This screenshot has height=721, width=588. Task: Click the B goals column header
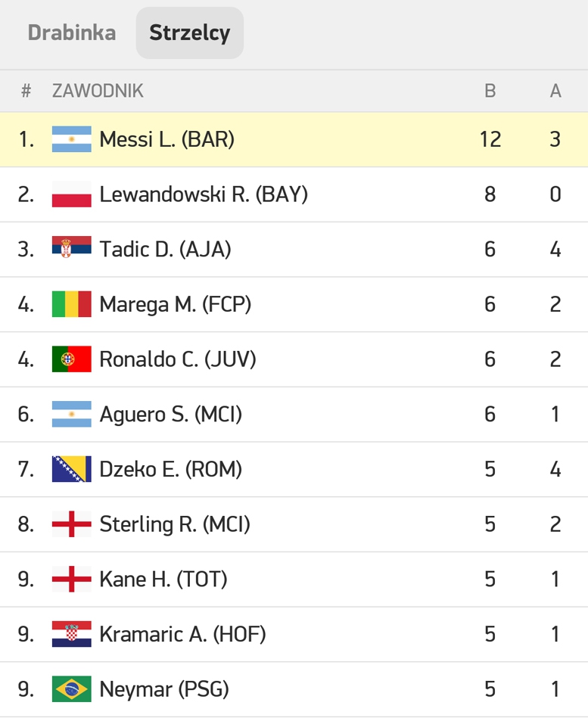click(x=490, y=91)
